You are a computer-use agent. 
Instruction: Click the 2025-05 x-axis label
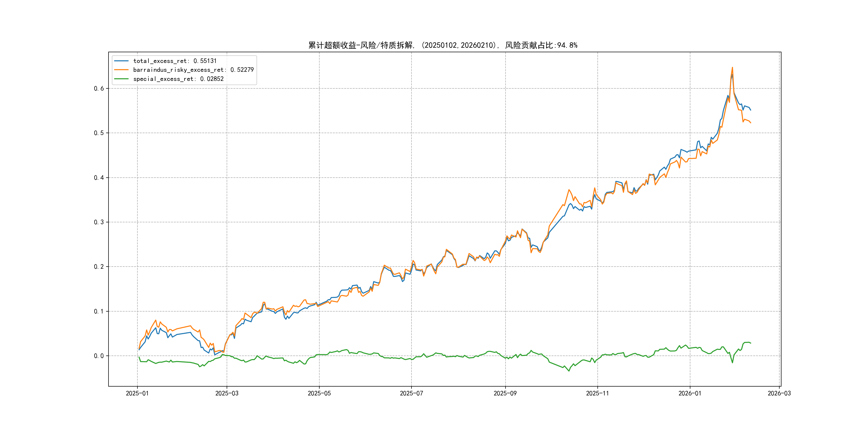(319, 393)
